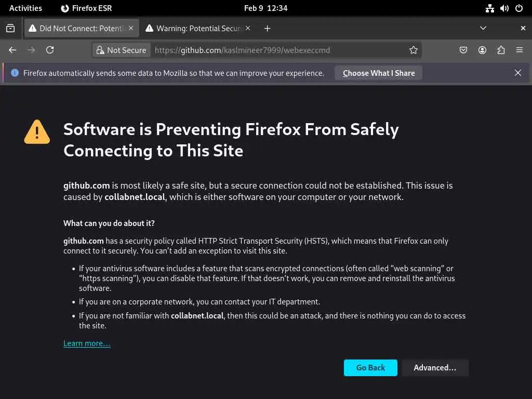The image size is (532, 399).
Task: Reload the current page
Action: coord(50,50)
